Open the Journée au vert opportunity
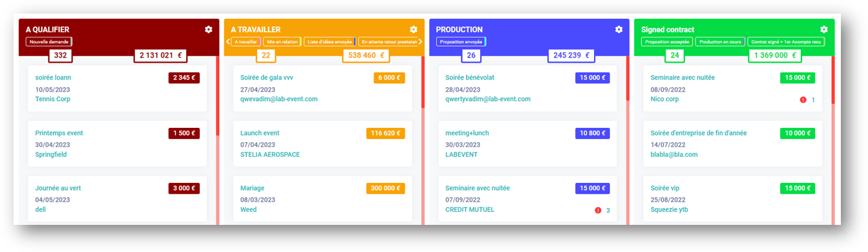Screen dimensions: 868x252 pyautogui.click(x=58, y=188)
